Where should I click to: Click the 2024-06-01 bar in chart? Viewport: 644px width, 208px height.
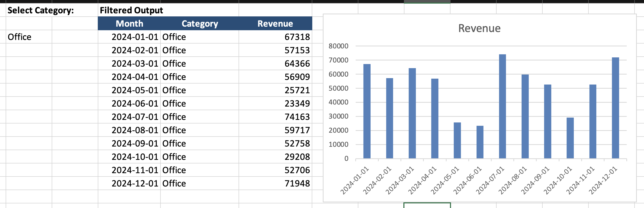click(x=480, y=142)
